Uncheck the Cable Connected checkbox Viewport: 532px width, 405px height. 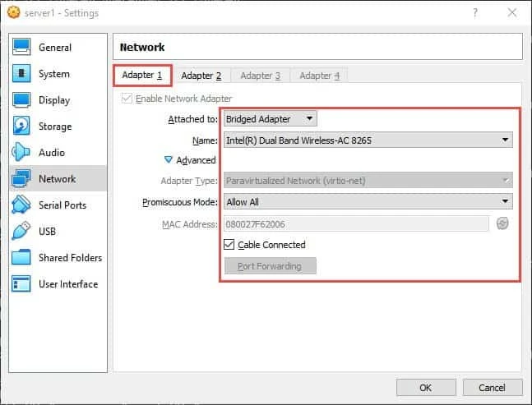click(x=229, y=244)
